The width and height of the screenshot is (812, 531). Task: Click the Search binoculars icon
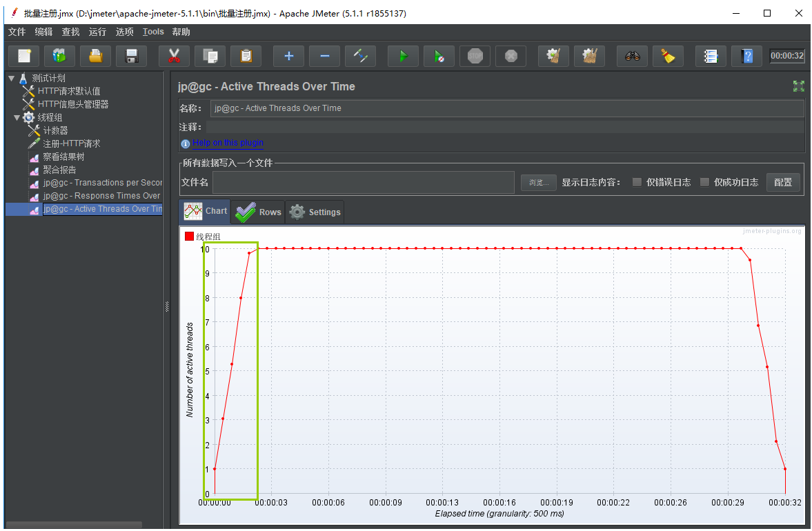633,56
